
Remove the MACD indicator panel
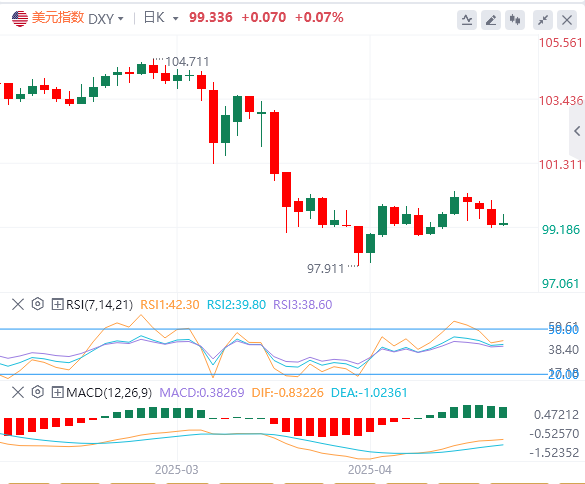(18, 392)
